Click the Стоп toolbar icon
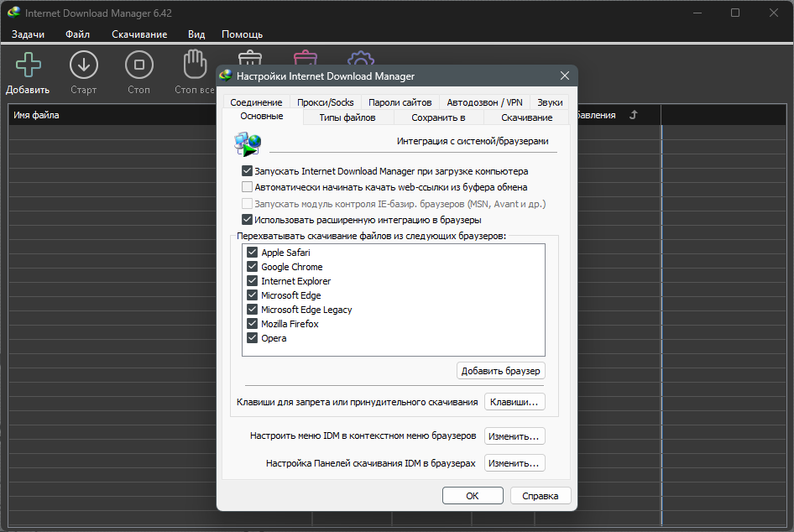The image size is (794, 532). tap(138, 66)
